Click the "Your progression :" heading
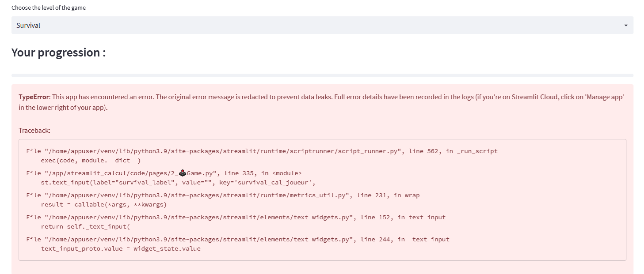644x274 pixels. click(58, 53)
